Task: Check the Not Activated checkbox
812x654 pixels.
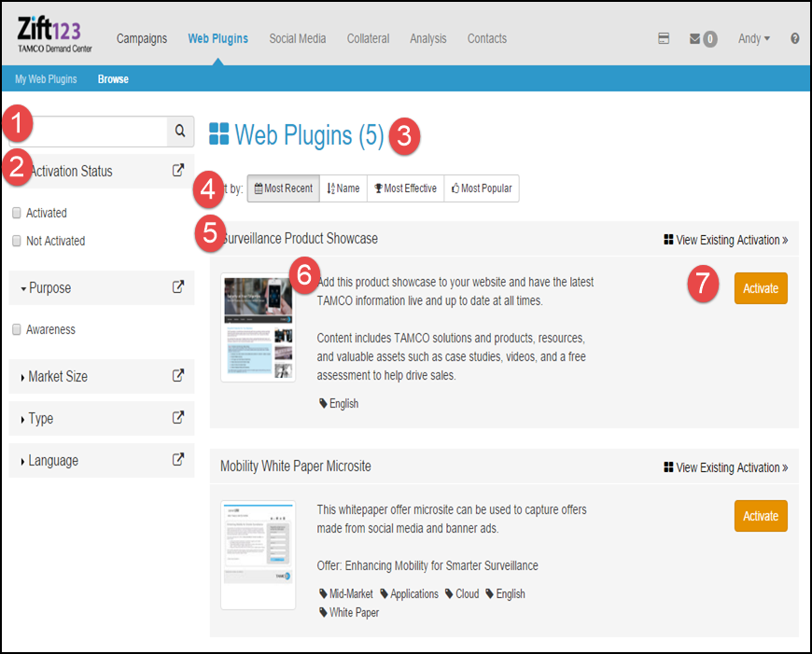Action: [17, 241]
